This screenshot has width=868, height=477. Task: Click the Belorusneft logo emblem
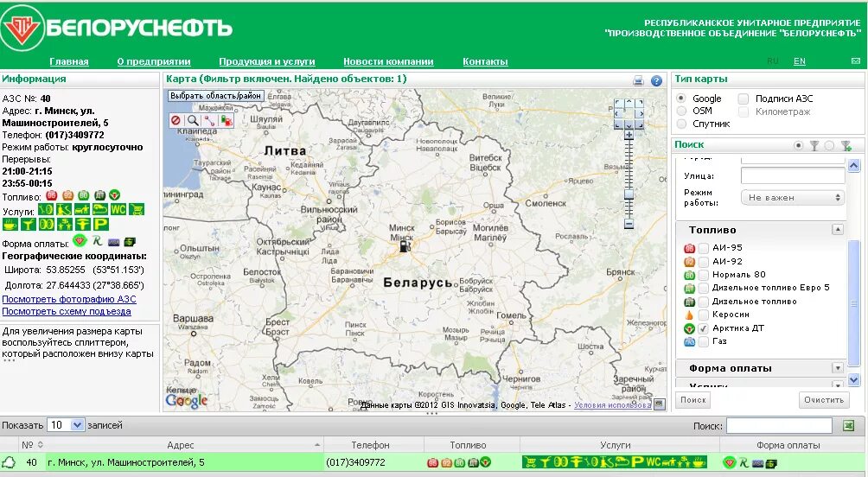click(22, 28)
